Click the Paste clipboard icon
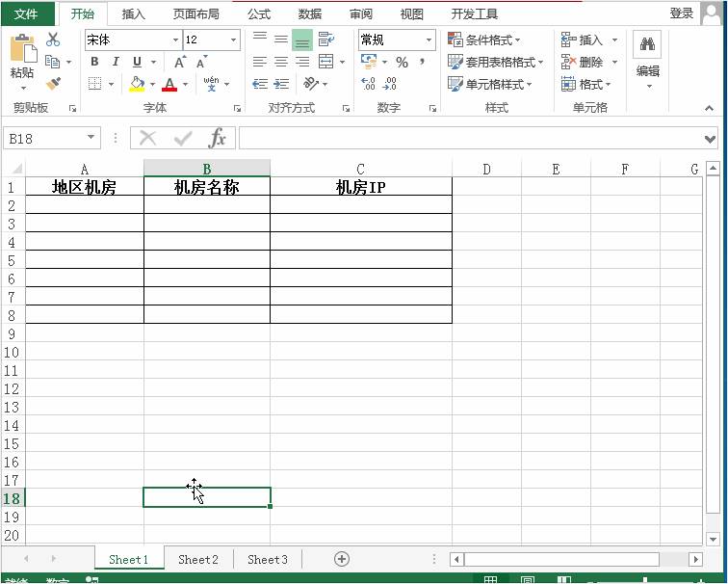The width and height of the screenshot is (728, 584). tap(22, 48)
